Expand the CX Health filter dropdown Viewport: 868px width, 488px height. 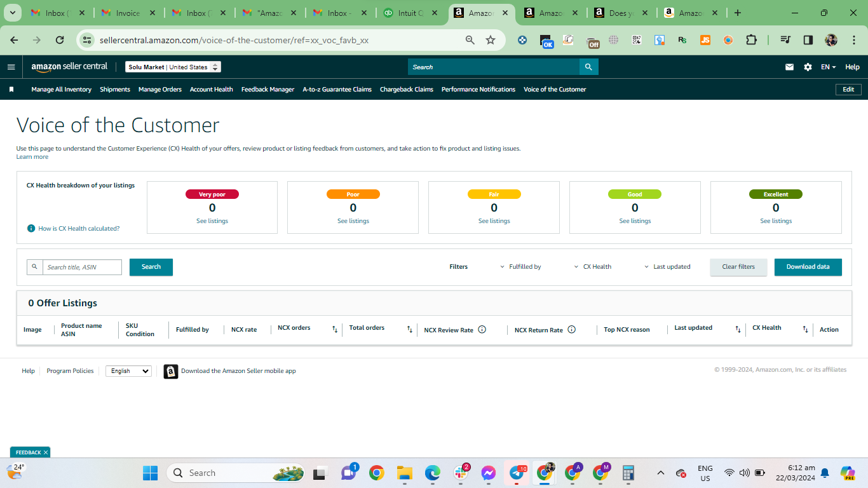point(592,267)
